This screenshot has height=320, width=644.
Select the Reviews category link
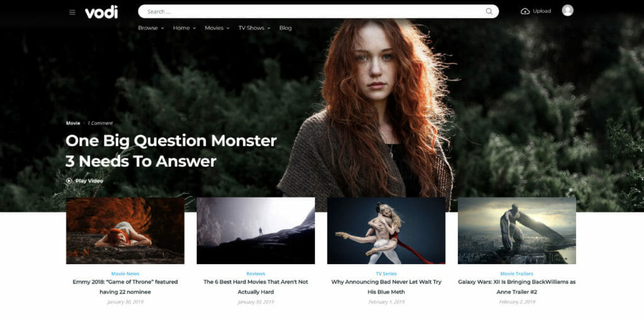[x=256, y=273]
